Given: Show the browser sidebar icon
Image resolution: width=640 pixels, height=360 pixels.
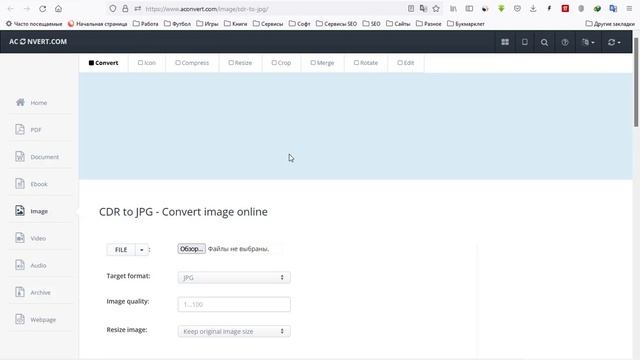Looking at the screenshot, I should [469, 9].
